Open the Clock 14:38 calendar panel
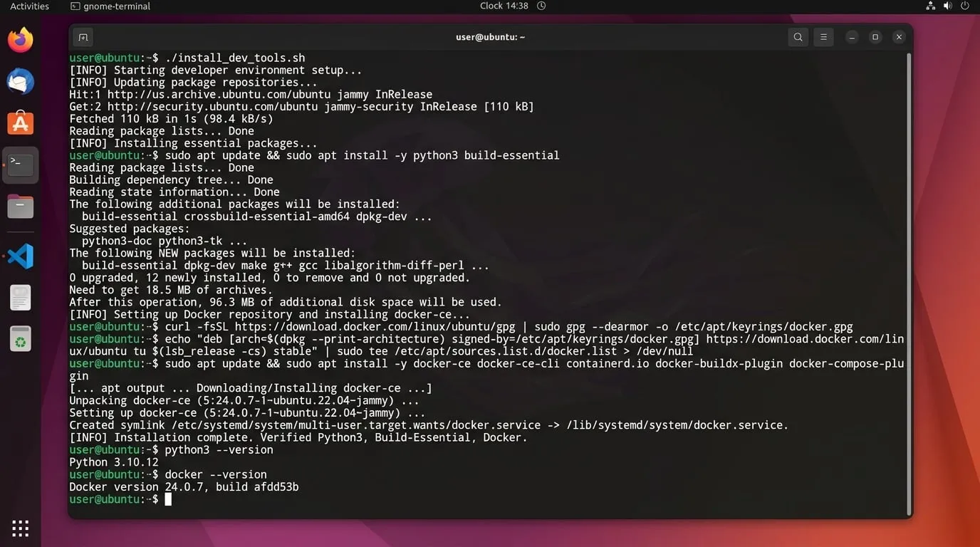The image size is (980, 547). point(513,6)
